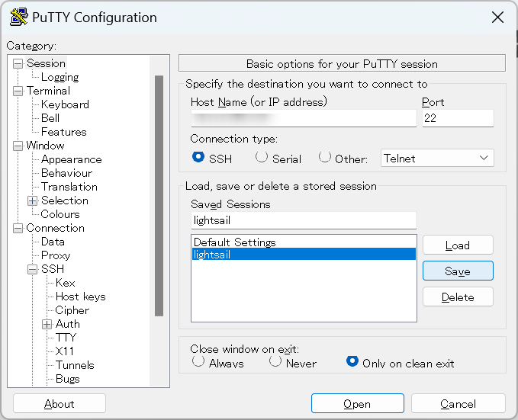Screen dimensions: 518x420
Task: Expand the Selection tree node
Action: coord(32,200)
